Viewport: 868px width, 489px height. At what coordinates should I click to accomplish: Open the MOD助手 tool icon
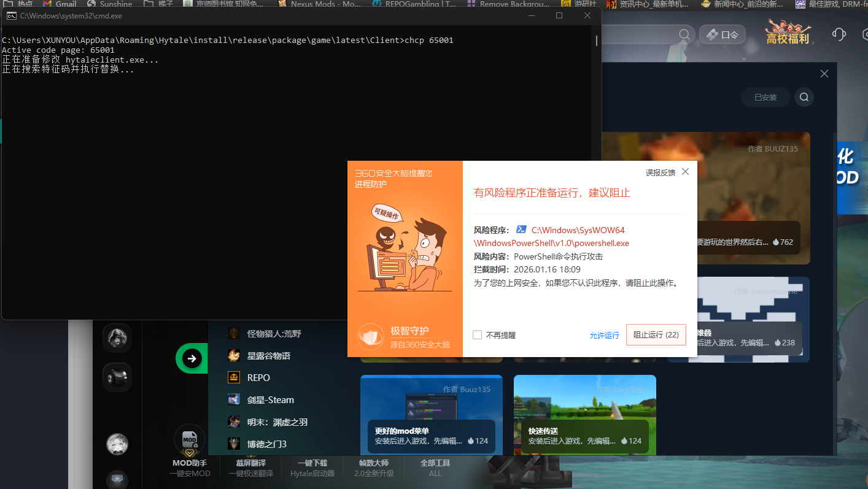[x=190, y=439]
